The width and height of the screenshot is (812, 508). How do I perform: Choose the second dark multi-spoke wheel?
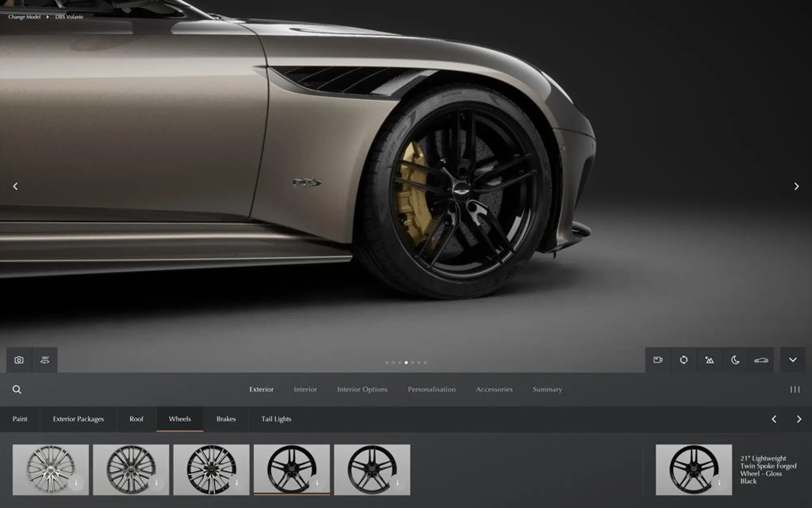tap(131, 470)
